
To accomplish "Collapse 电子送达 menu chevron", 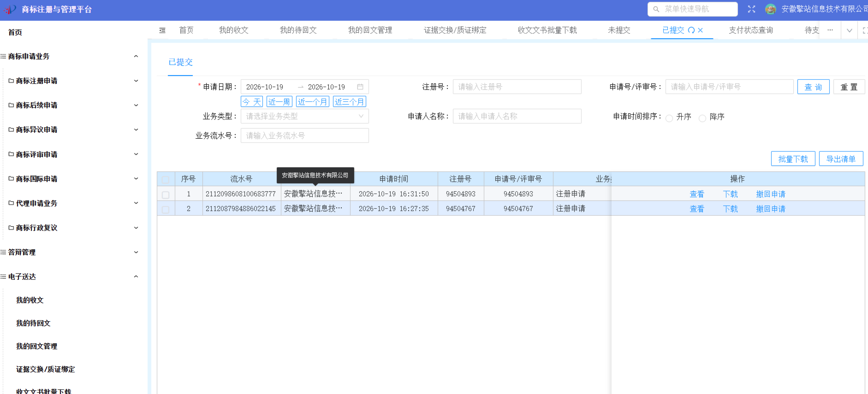I will point(136,276).
